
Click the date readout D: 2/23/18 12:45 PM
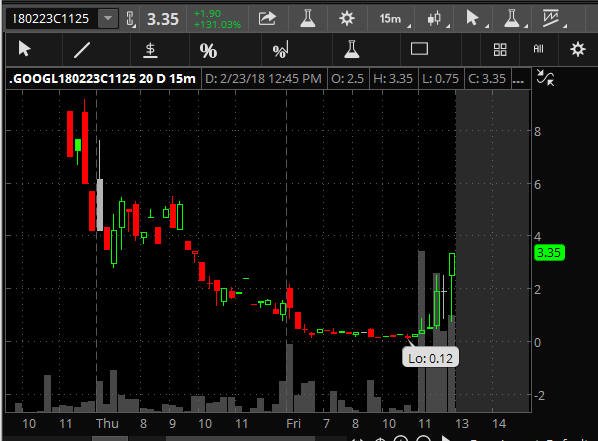[263, 79]
